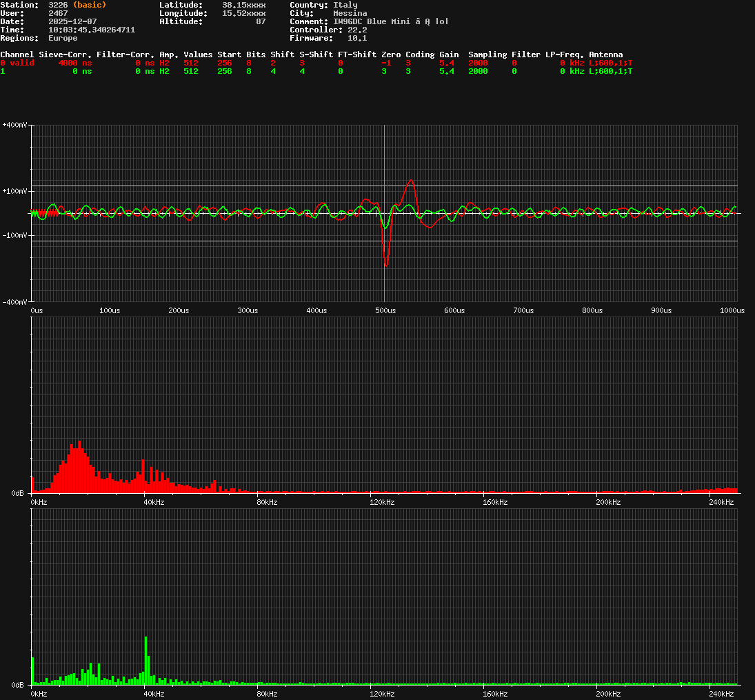Click the red waveform's highest positive peak
755x700 pixels.
pyautogui.click(x=411, y=181)
